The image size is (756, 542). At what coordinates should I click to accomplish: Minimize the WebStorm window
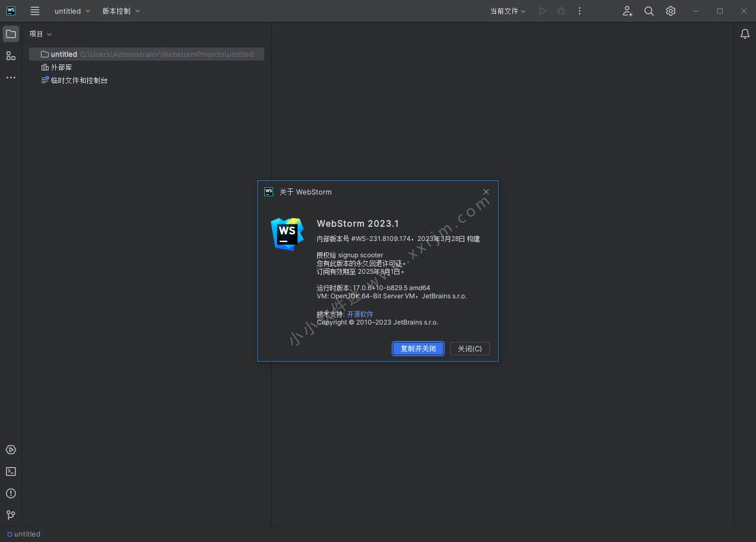[696, 11]
